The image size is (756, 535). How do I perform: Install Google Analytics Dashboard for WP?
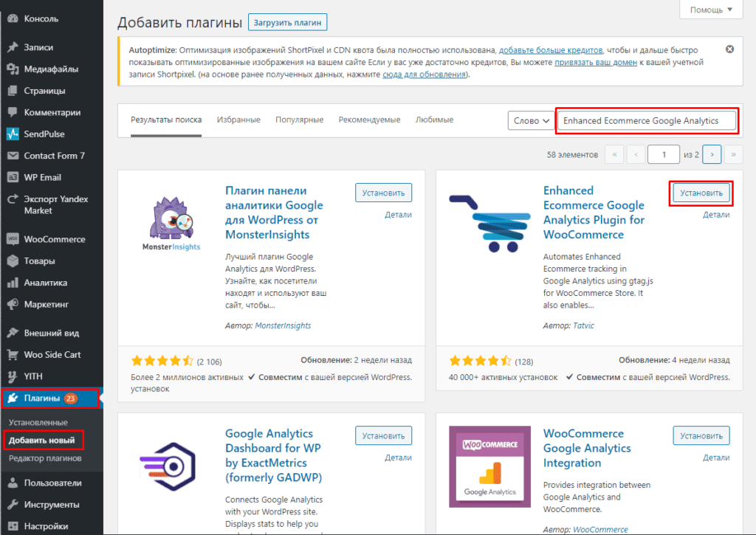click(383, 435)
